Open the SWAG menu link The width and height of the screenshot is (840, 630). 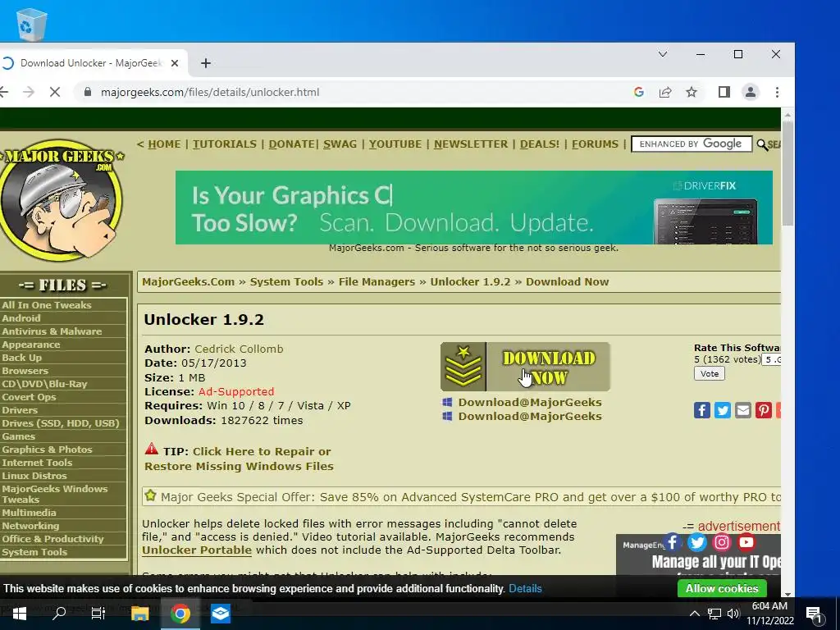pos(340,144)
